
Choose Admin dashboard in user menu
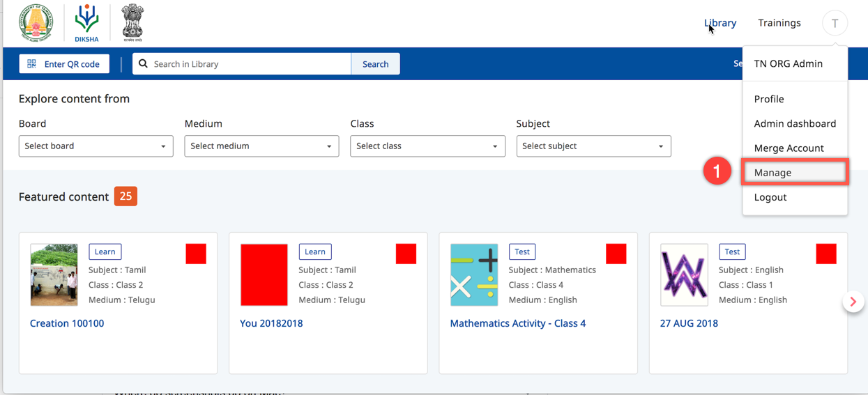[795, 123]
